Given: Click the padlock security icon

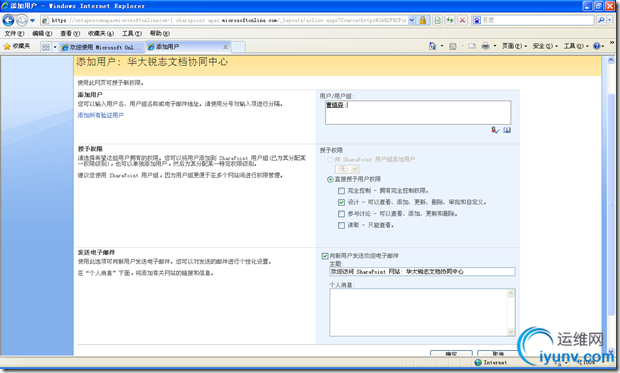Looking at the screenshot, I should [423, 20].
